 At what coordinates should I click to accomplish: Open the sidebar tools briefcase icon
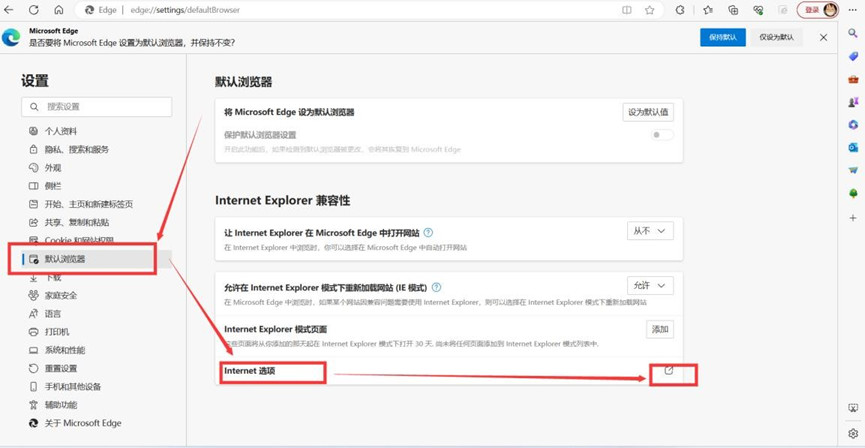coord(853,79)
